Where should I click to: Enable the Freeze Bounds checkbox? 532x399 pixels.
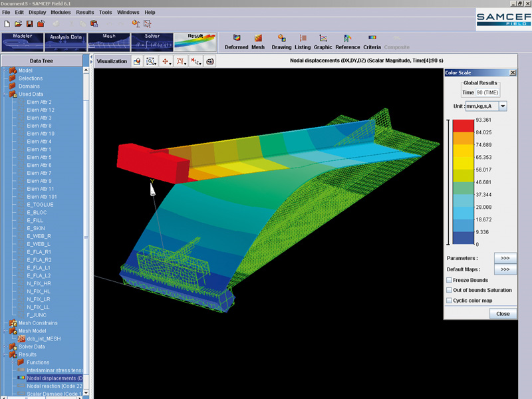point(450,281)
